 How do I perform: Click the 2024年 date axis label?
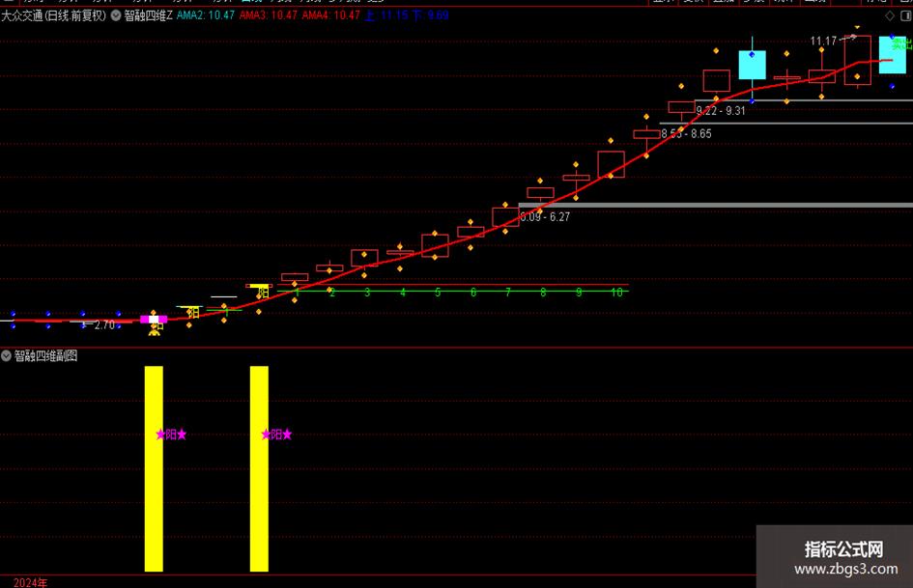click(x=30, y=582)
